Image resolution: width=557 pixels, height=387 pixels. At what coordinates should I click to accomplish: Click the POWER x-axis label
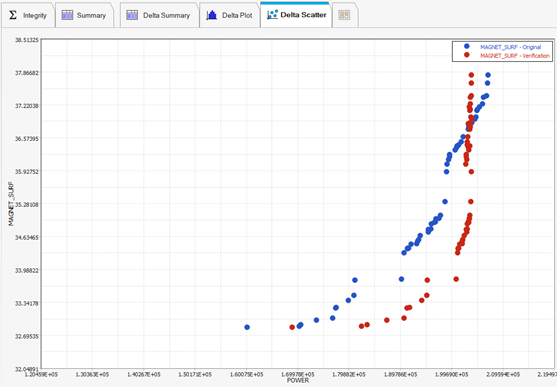(x=298, y=381)
